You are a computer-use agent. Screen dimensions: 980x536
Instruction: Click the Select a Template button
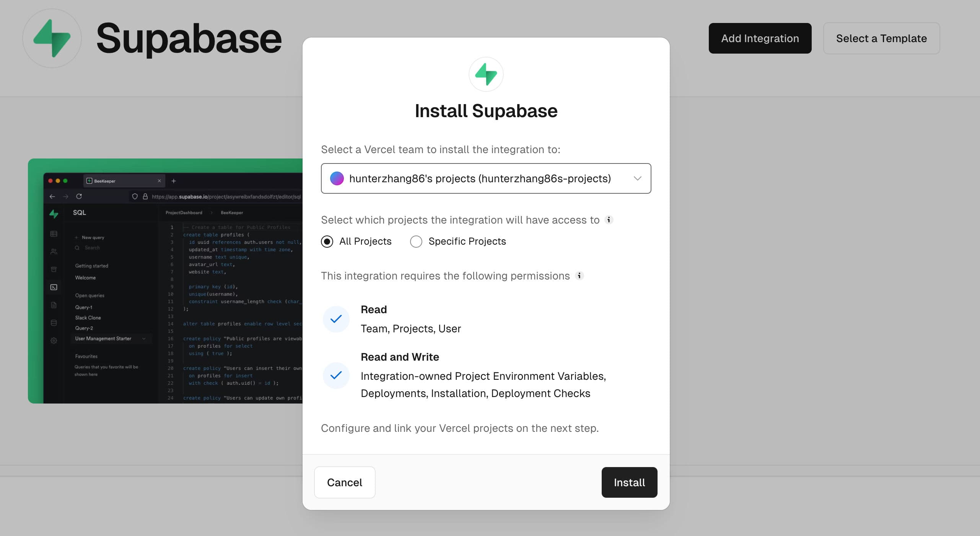tap(881, 38)
